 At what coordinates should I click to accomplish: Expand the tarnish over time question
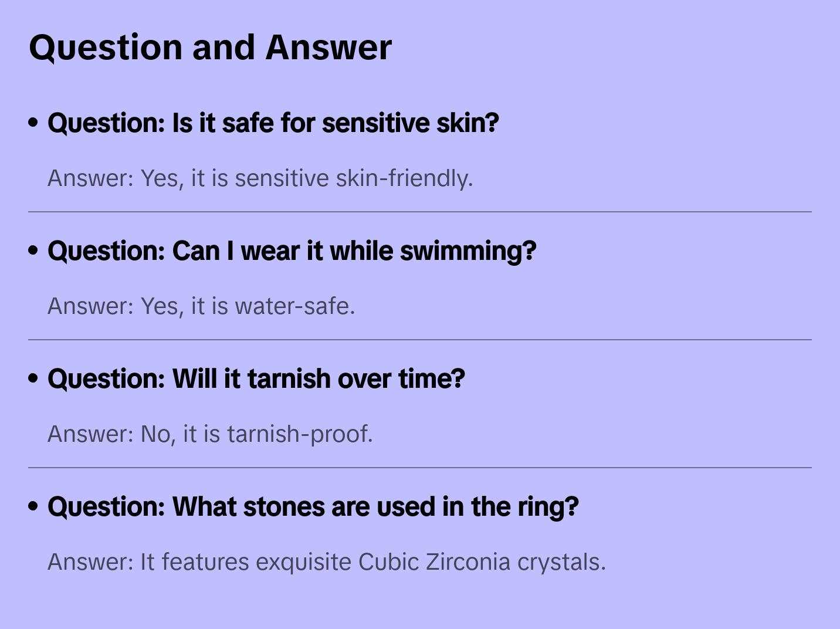click(x=256, y=379)
